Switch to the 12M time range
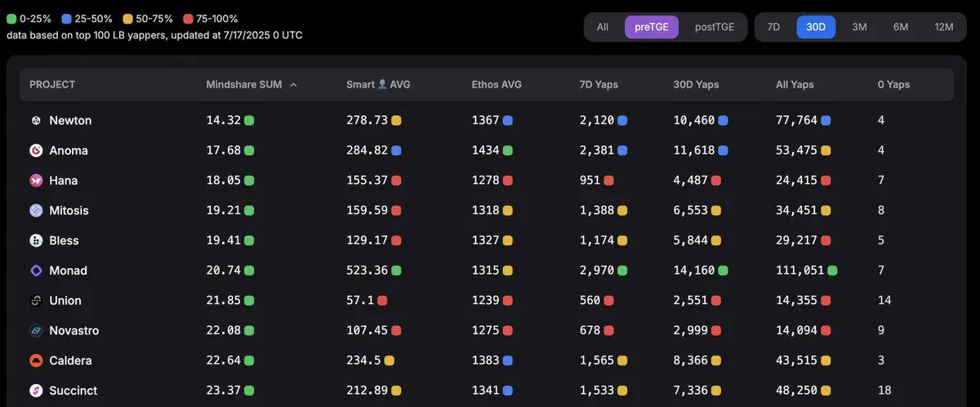The image size is (980, 407). point(944,27)
